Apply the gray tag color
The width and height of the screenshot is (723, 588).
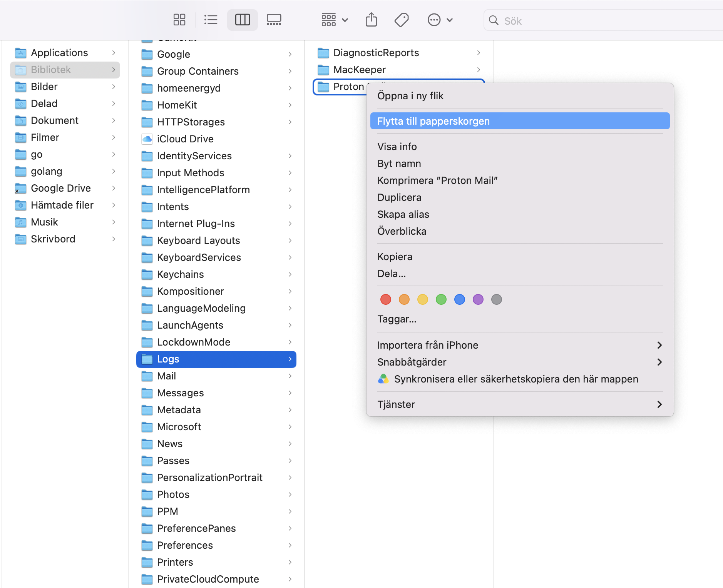point(497,299)
